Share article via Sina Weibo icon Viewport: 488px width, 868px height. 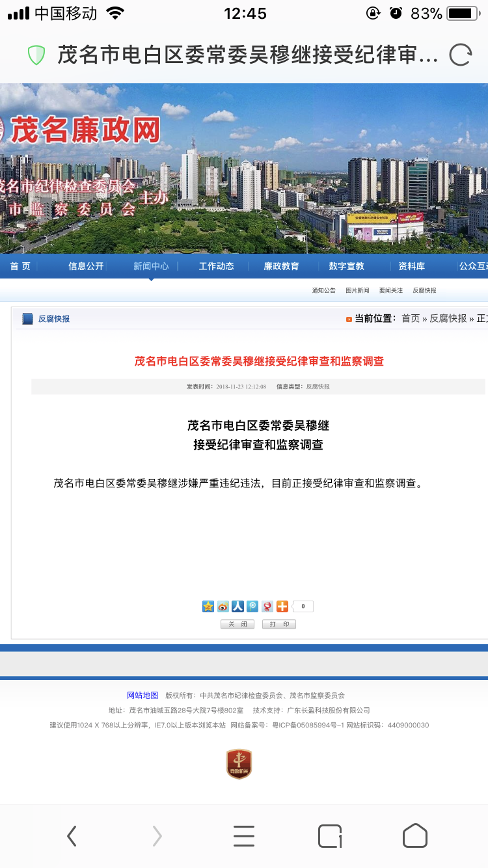(223, 606)
